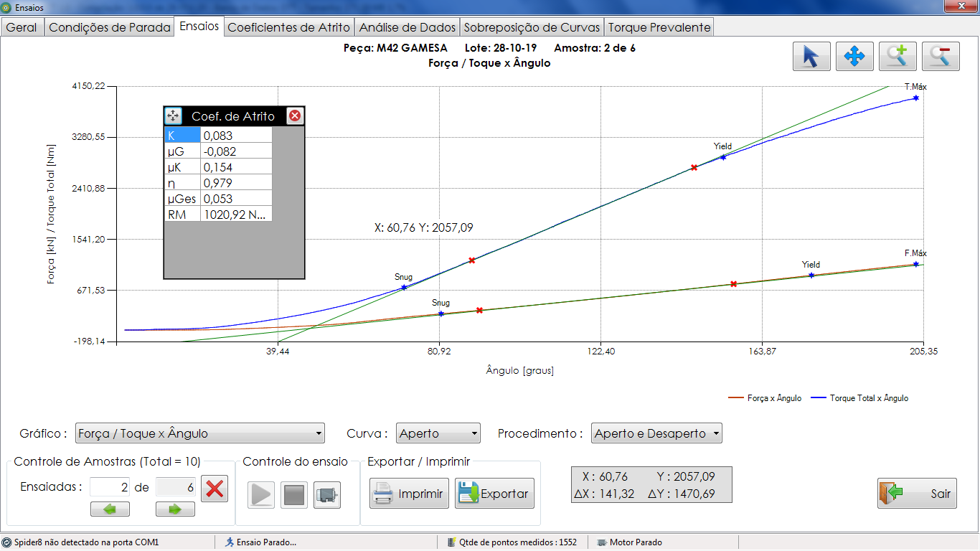
Task: Click the Ensaio Parado status entry
Action: click(x=261, y=542)
